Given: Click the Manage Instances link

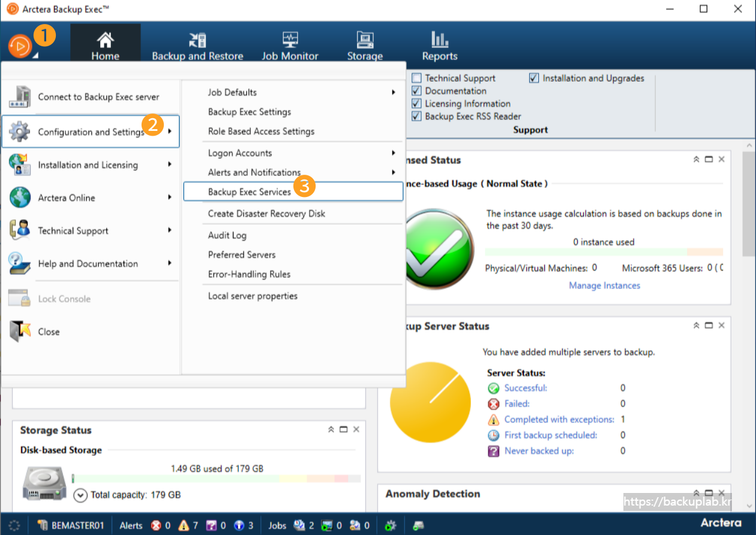Looking at the screenshot, I should [604, 286].
